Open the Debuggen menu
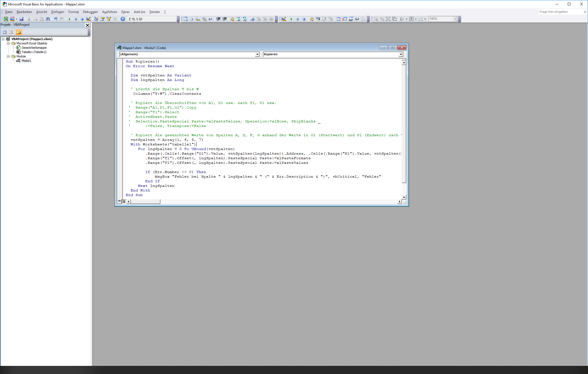Image resolution: width=588 pixels, height=374 pixels. pyautogui.click(x=90, y=12)
